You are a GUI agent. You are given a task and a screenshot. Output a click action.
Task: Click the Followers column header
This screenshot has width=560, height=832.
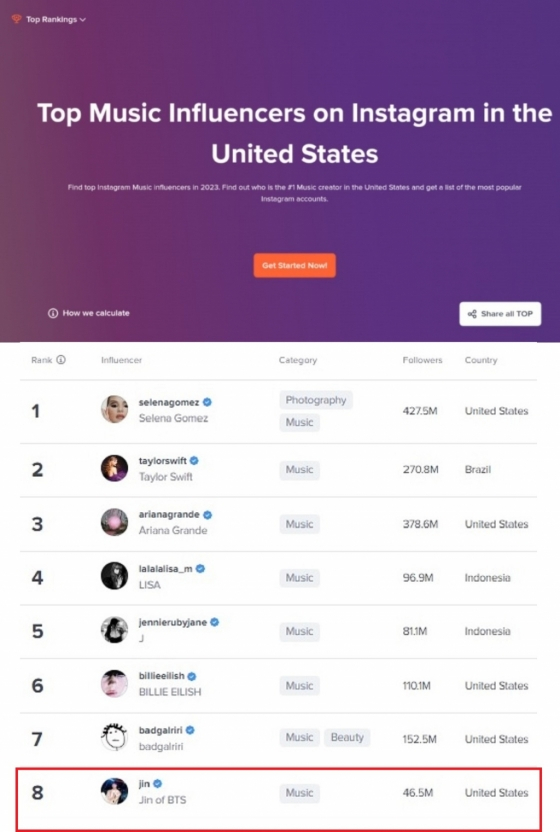tap(422, 360)
